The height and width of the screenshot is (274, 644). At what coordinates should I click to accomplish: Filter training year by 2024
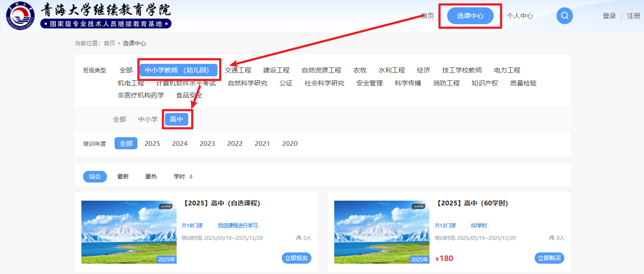[x=180, y=144]
